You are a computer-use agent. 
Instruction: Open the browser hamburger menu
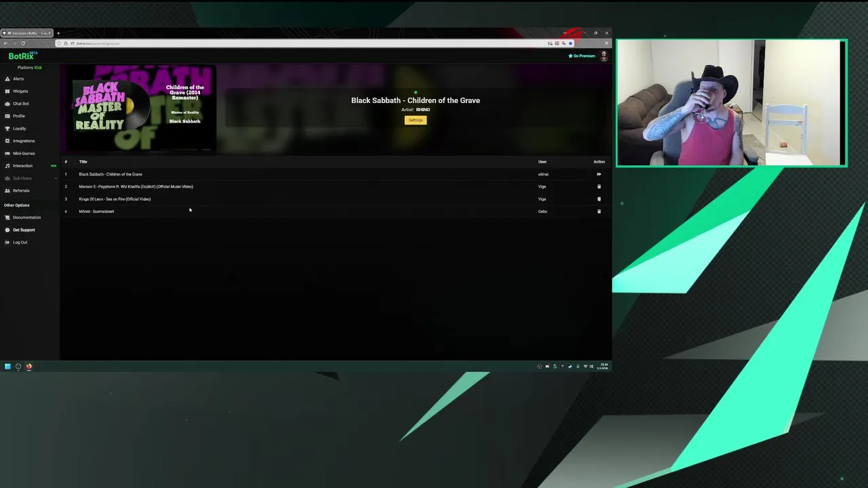pos(606,43)
